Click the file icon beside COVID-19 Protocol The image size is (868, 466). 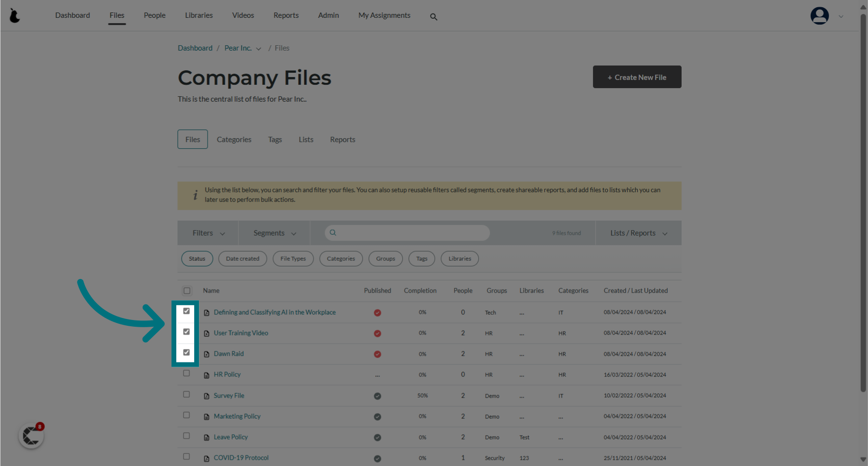tap(207, 458)
